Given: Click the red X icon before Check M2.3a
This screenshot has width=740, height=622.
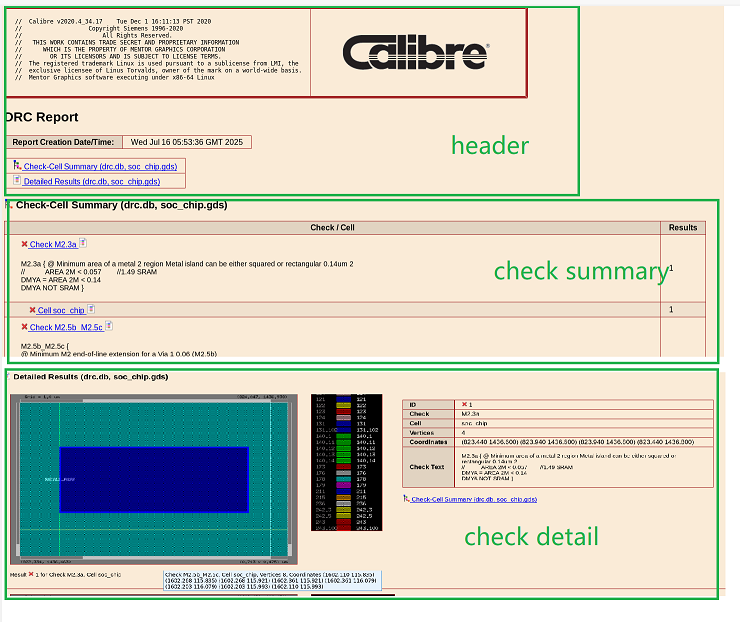Looking at the screenshot, I should click(24, 244).
